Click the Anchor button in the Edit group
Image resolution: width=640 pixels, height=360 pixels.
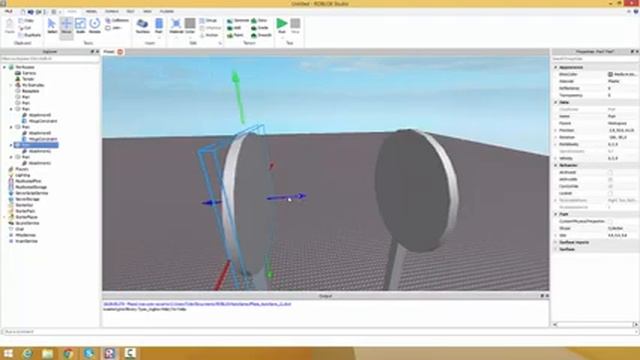pyautogui.click(x=209, y=35)
